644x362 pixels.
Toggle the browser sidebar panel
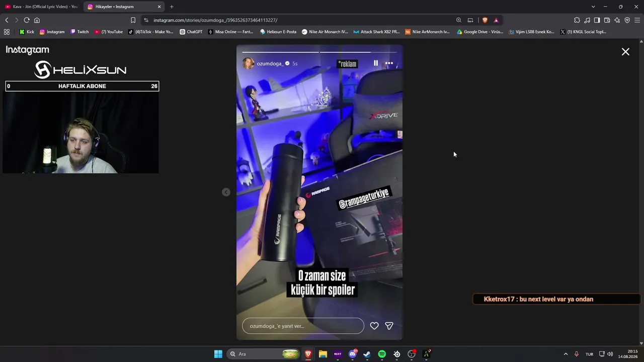(597, 20)
